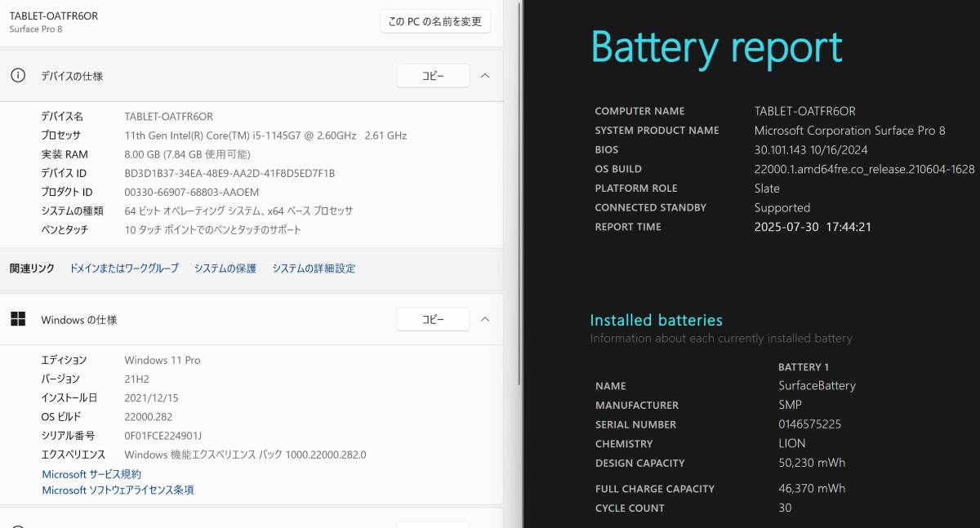Open the domain or workgroup link
Viewport: 980px width, 528px height.
[124, 268]
